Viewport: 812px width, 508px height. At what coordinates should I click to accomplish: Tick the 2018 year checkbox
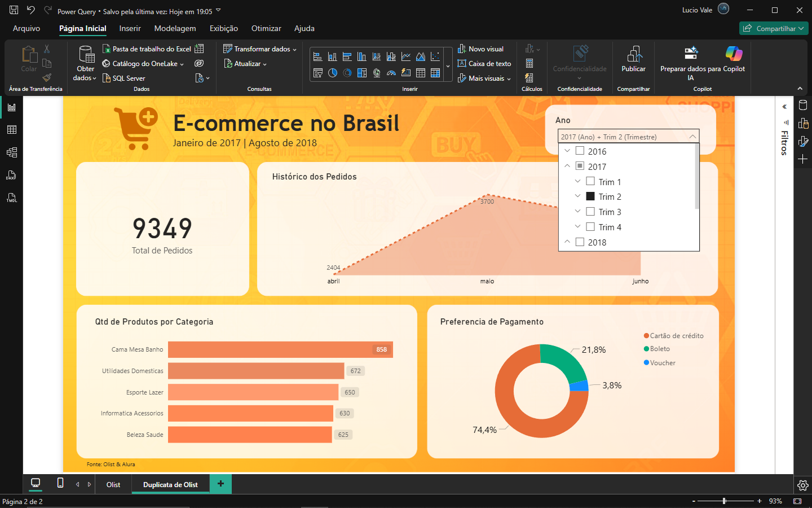tap(580, 242)
